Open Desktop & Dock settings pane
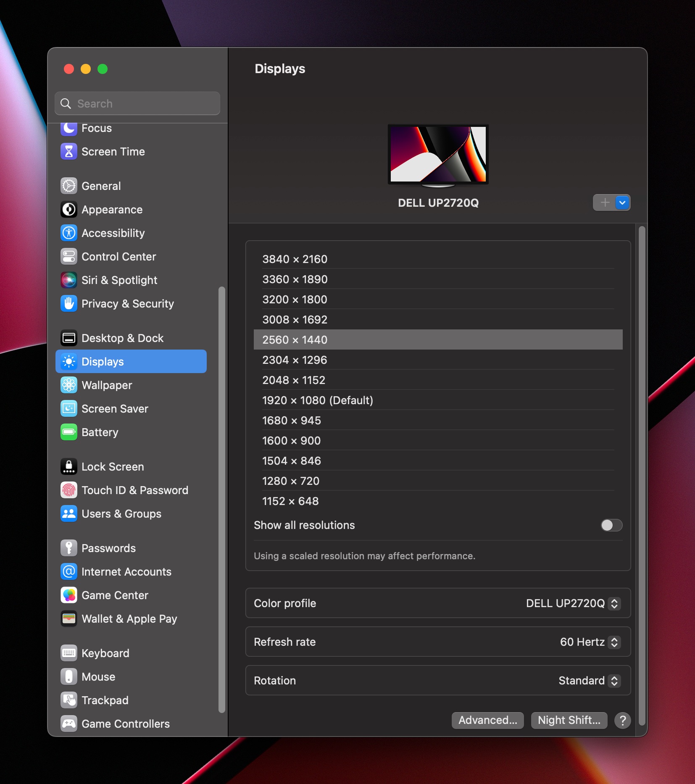The width and height of the screenshot is (695, 784). pyautogui.click(x=131, y=338)
